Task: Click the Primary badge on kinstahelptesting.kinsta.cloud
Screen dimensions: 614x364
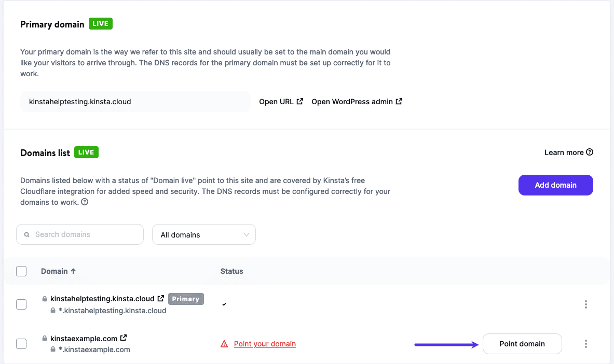Action: [x=186, y=298]
